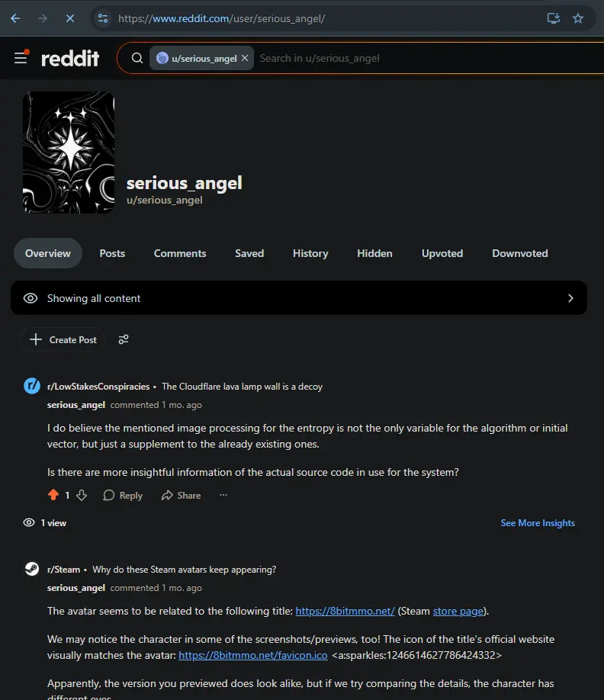Downvote the lava lamp comment
This screenshot has width=604, height=700.
[82, 495]
